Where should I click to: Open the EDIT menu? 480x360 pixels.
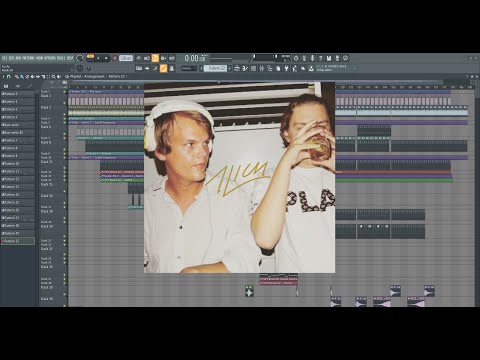tap(11, 58)
